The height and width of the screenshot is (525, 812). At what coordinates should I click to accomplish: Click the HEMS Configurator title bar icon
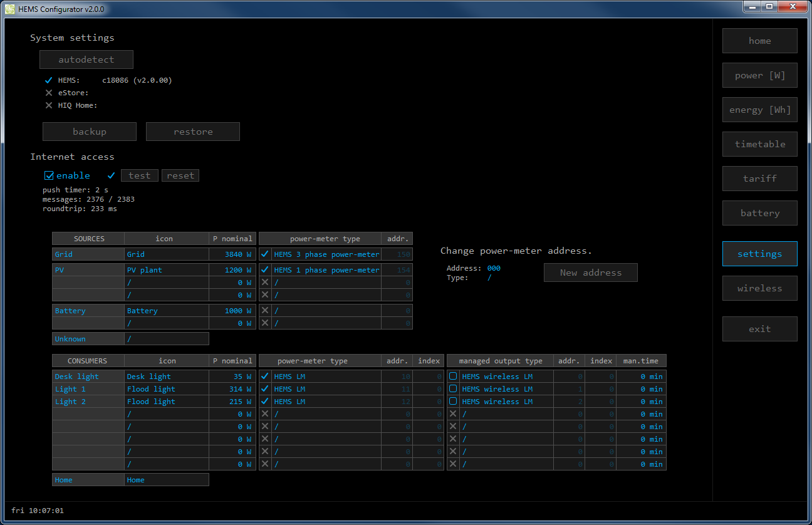[x=9, y=9]
